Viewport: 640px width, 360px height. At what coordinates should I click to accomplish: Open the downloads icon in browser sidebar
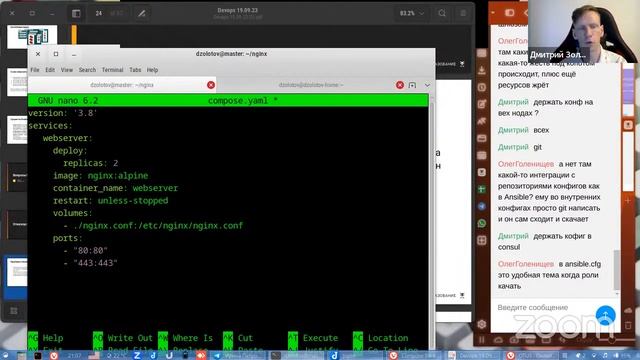(482, 70)
